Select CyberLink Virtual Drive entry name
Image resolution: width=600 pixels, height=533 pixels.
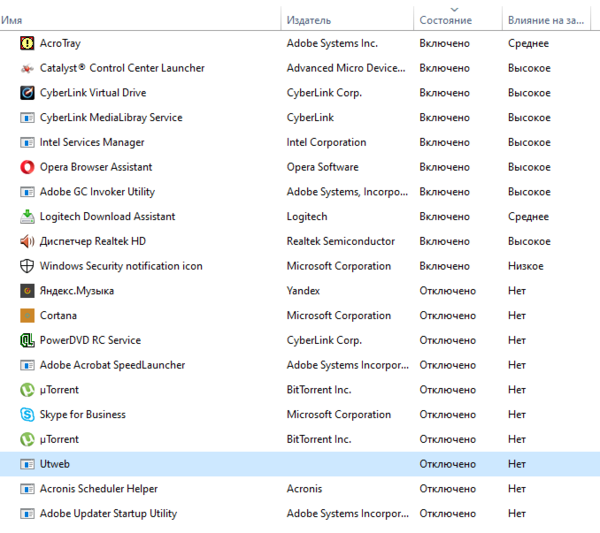(93, 93)
